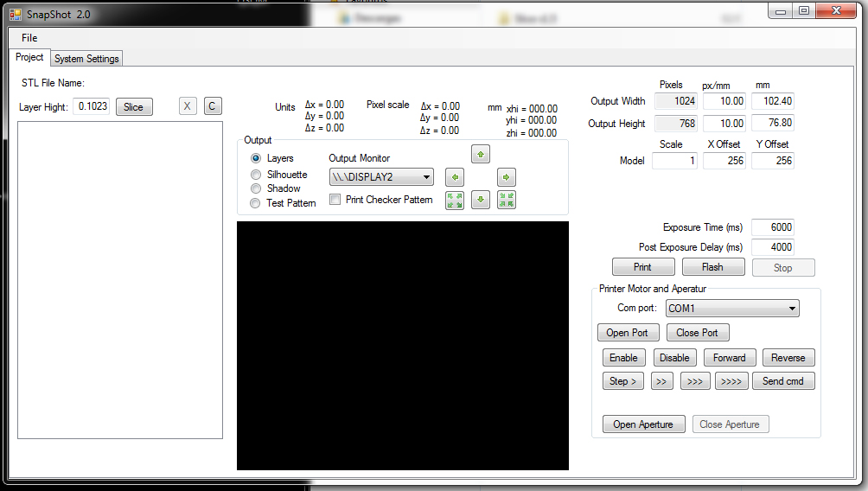Image resolution: width=868 pixels, height=491 pixels.
Task: Switch to the System Settings tab
Action: (x=86, y=59)
